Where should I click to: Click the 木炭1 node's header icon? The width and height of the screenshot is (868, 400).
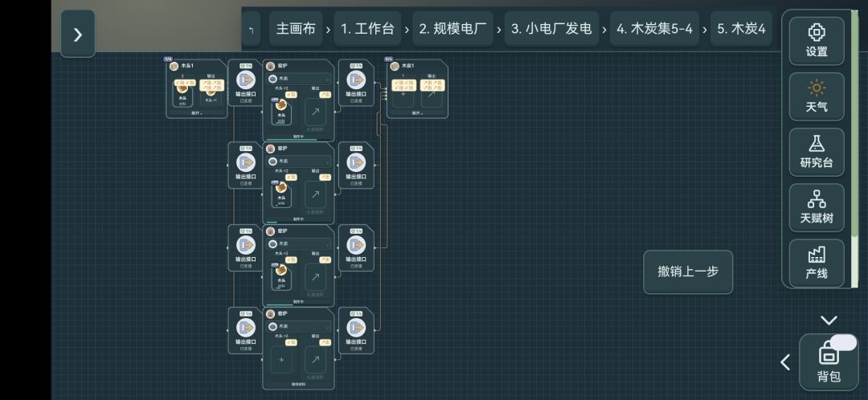tap(394, 67)
